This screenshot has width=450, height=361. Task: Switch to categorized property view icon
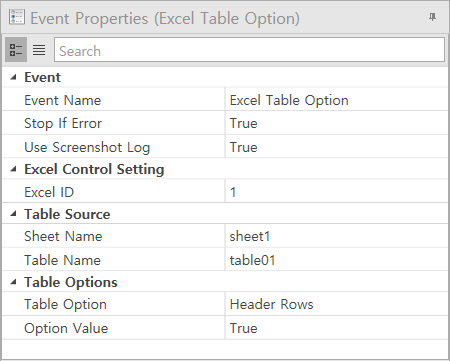coord(16,50)
